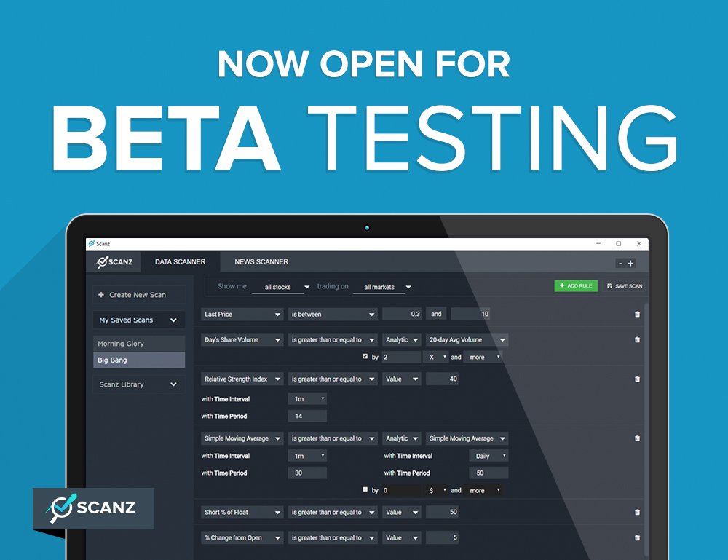Open the 20-day Avg Volume dropdown
The width and height of the screenshot is (728, 560).
[x=467, y=340]
